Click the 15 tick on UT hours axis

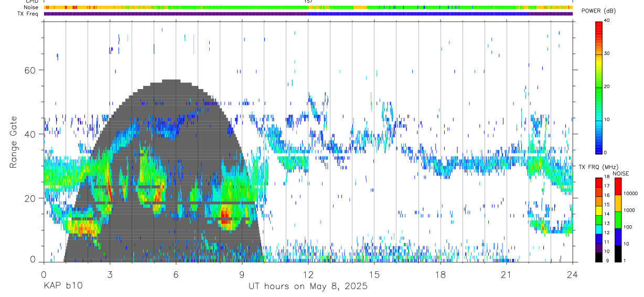(x=374, y=274)
